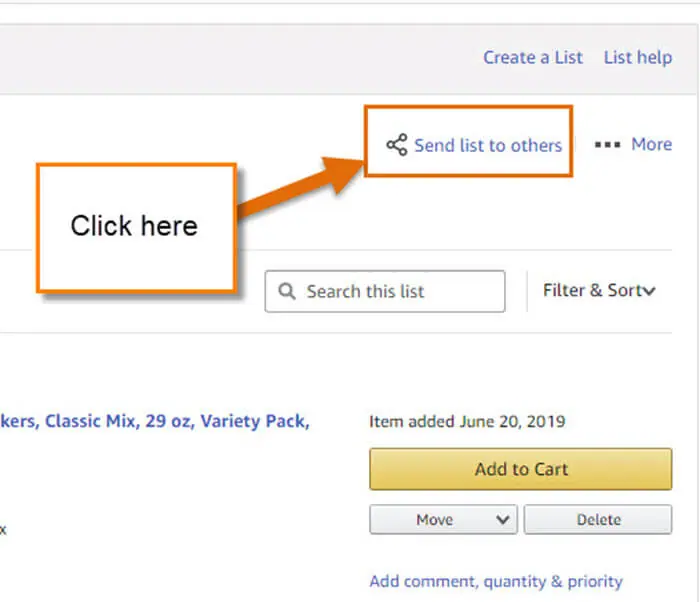700x602 pixels.
Task: Open the Move list selector
Action: (x=443, y=519)
